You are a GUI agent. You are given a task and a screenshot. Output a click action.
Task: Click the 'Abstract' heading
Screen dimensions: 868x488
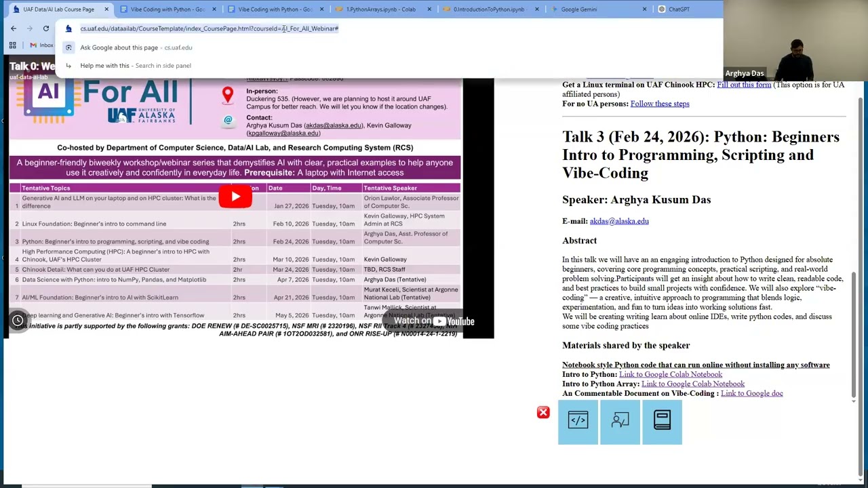579,241
